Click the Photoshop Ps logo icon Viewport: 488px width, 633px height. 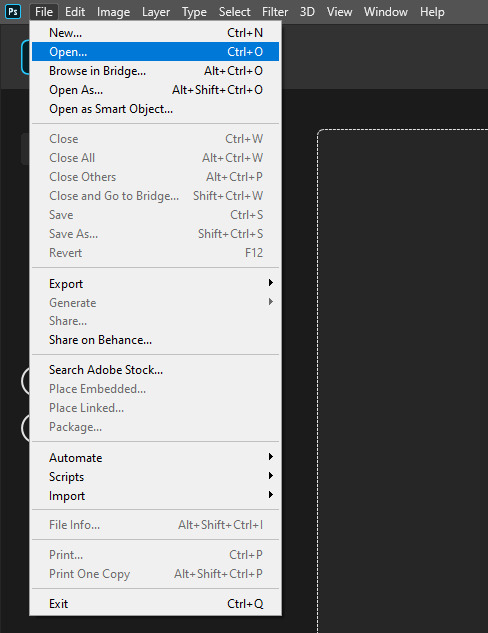coord(13,12)
